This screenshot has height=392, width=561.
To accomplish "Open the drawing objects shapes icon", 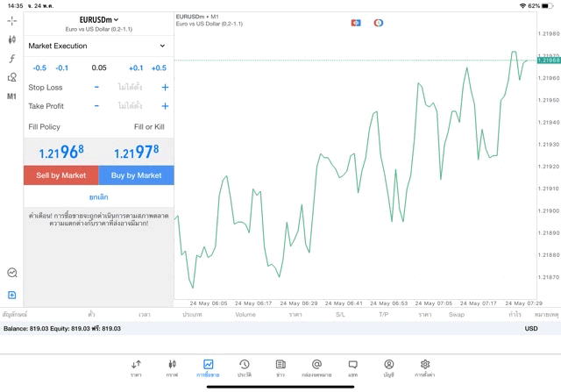I will point(11,77).
